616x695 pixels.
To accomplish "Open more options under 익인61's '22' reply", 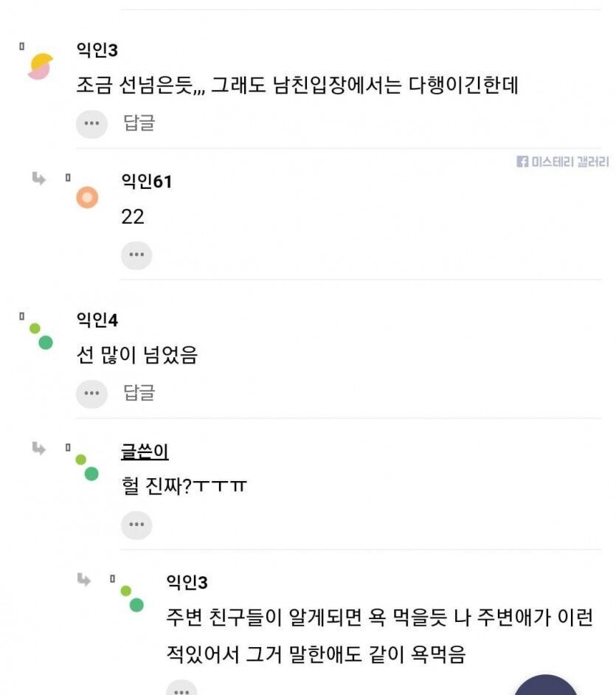I will 136,255.
